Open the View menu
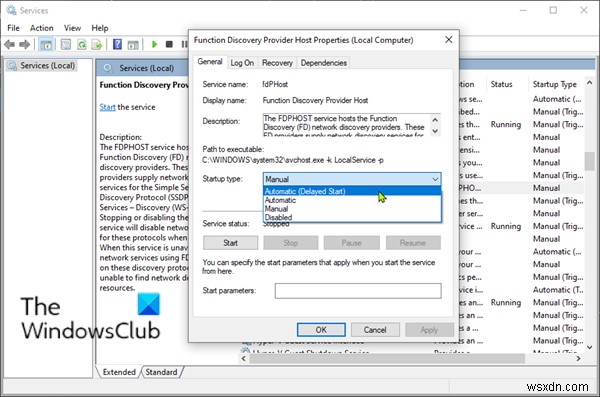The width and height of the screenshot is (600, 397). [72, 28]
